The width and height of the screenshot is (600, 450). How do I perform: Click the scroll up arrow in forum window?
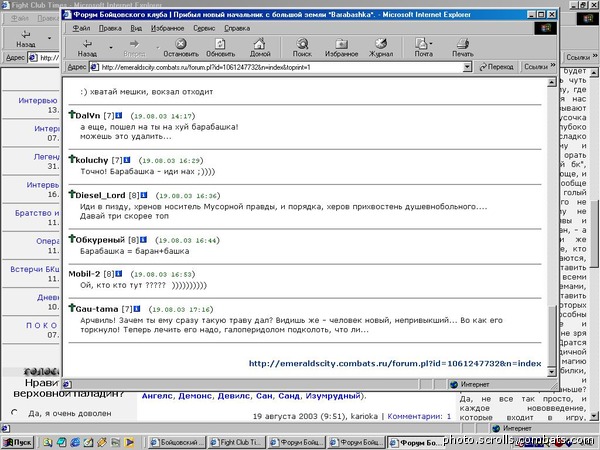551,82
